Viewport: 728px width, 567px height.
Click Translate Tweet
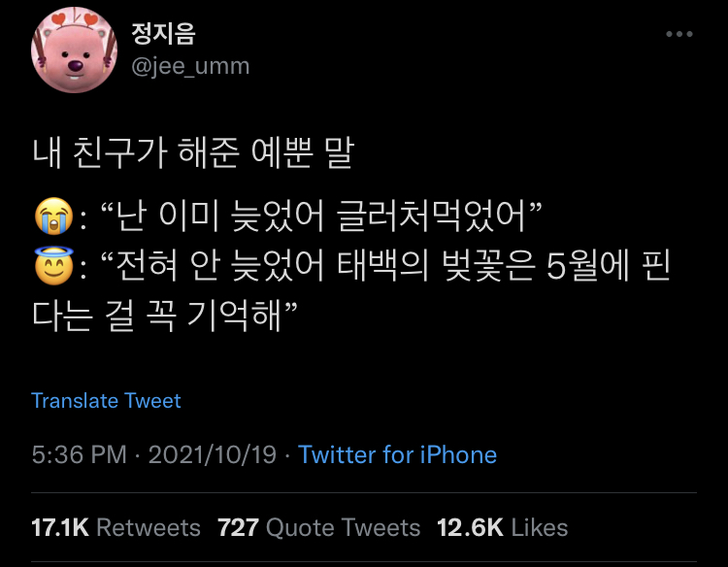click(106, 400)
